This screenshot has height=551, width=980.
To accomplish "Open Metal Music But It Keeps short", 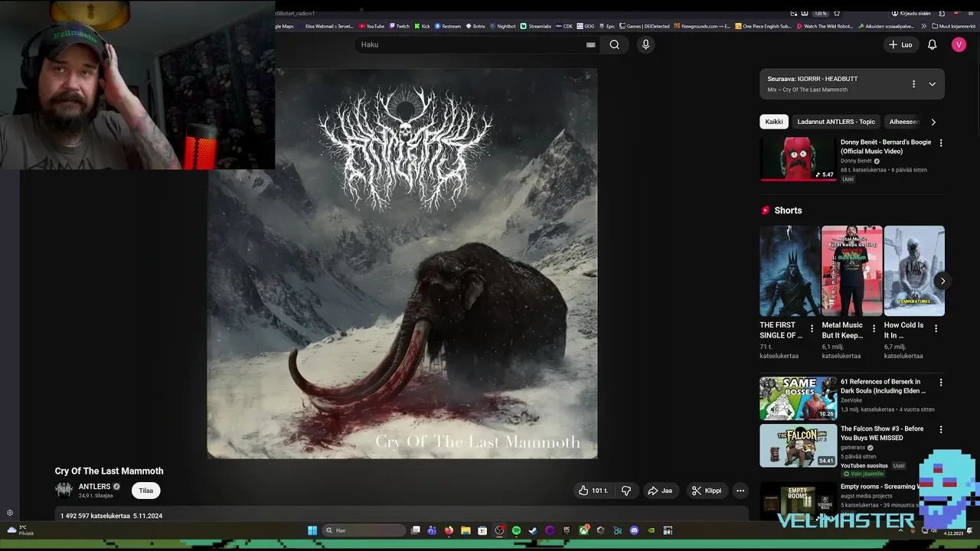I will pos(851,271).
